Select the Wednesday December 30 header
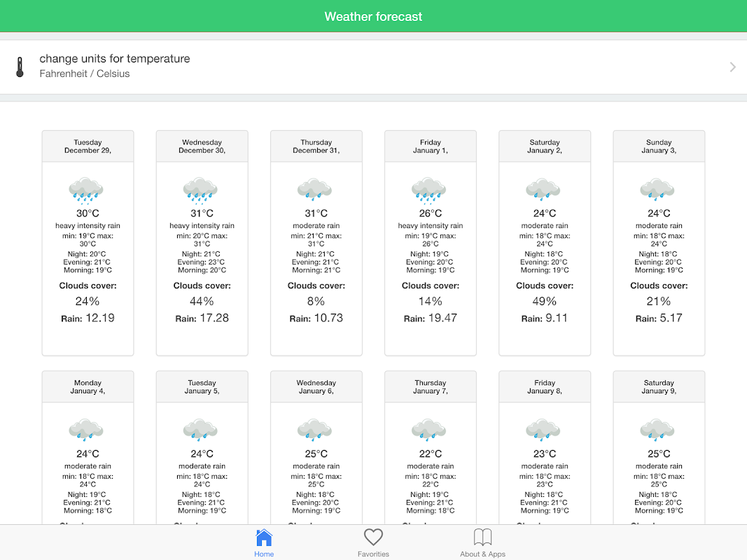 click(x=202, y=146)
